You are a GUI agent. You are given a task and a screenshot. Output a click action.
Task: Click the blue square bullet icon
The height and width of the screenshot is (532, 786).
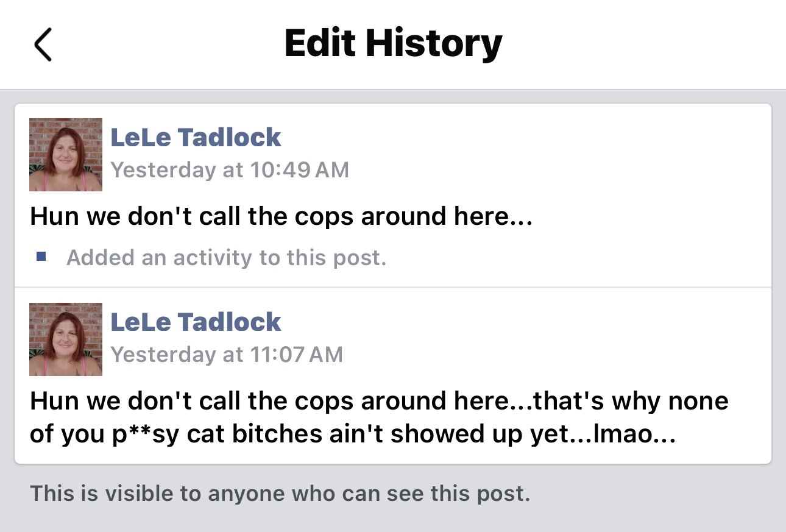click(x=41, y=257)
